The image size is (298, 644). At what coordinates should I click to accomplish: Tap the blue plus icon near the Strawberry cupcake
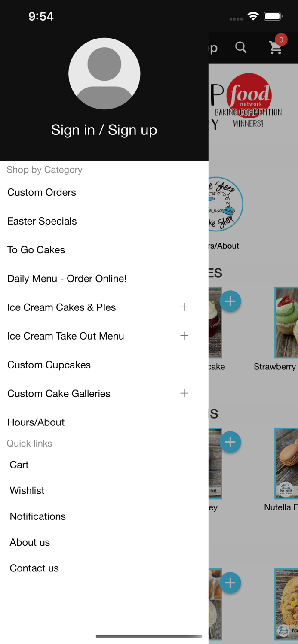pyautogui.click(x=230, y=301)
